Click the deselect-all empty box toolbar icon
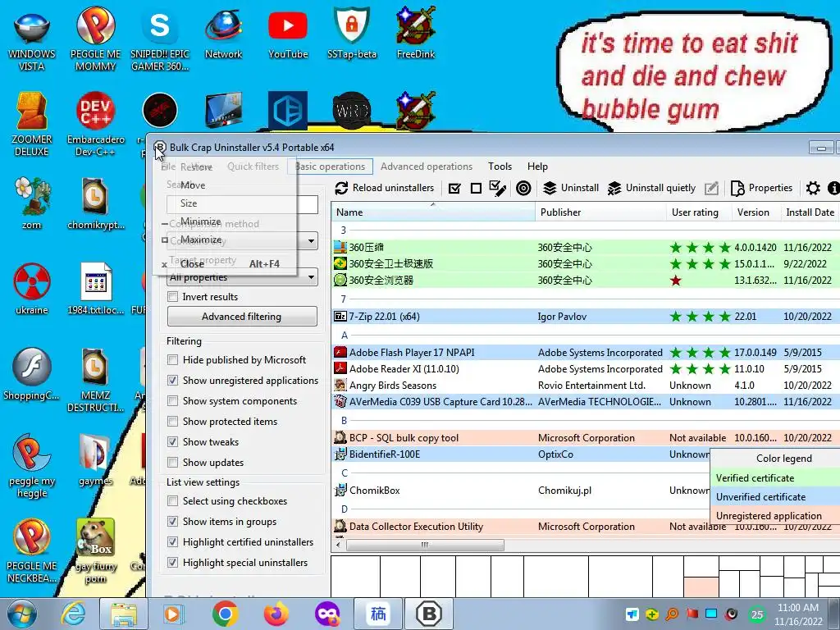Viewport: 840px width, 630px height. click(476, 188)
